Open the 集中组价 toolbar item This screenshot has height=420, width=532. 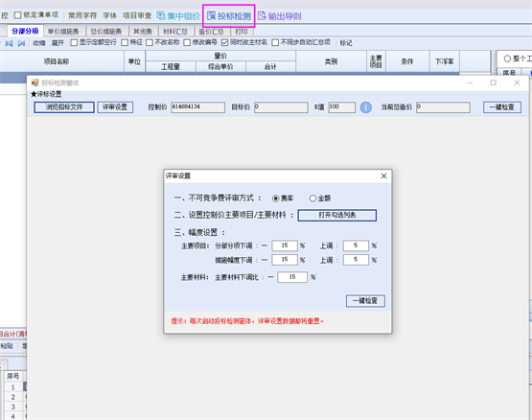(178, 16)
